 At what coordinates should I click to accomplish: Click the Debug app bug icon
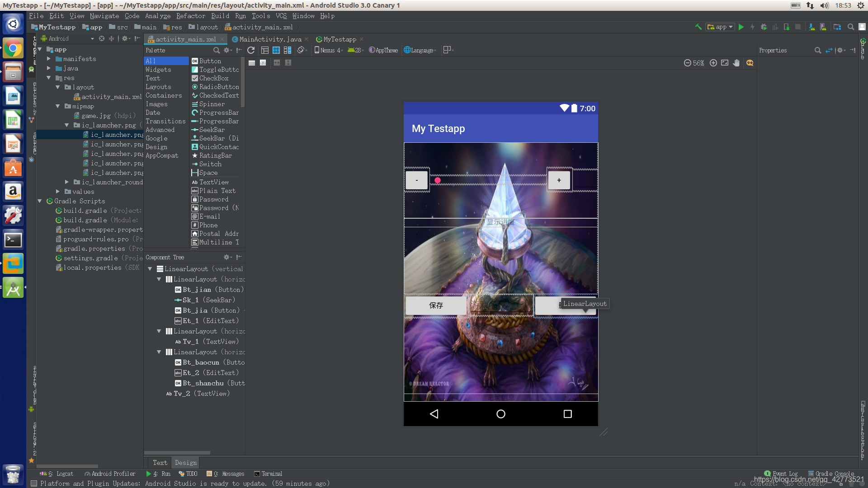click(764, 27)
